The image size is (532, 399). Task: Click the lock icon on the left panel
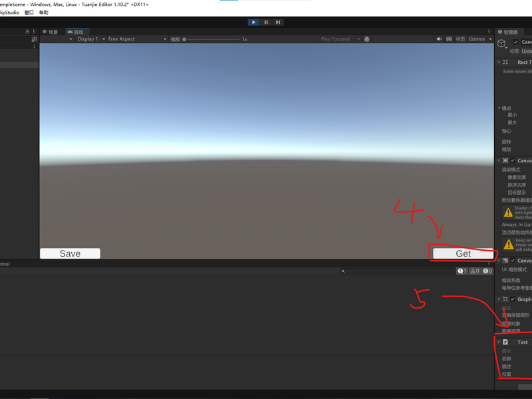(27, 31)
